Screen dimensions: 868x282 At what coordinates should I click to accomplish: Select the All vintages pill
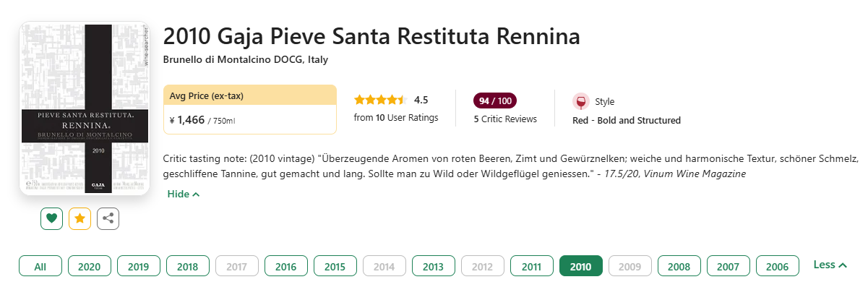[40, 267]
